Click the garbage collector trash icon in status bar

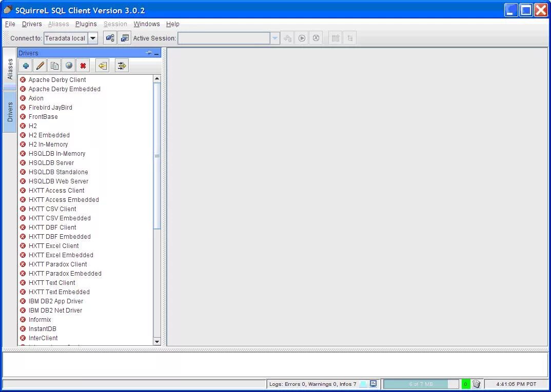[476, 383]
